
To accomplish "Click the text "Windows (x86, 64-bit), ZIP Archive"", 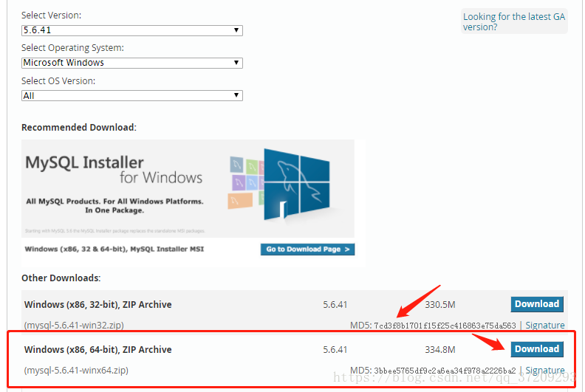I will [x=97, y=350].
